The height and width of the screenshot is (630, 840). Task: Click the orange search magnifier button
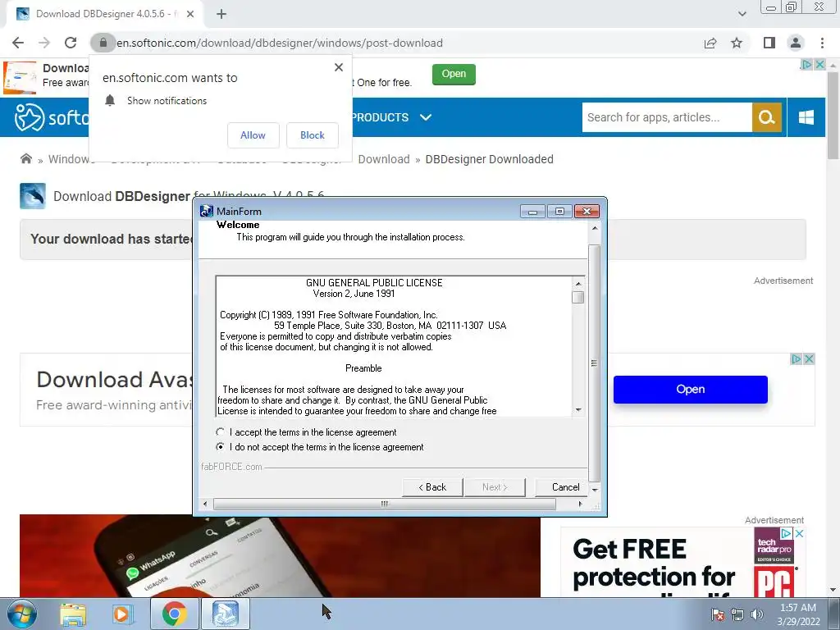[x=767, y=117]
